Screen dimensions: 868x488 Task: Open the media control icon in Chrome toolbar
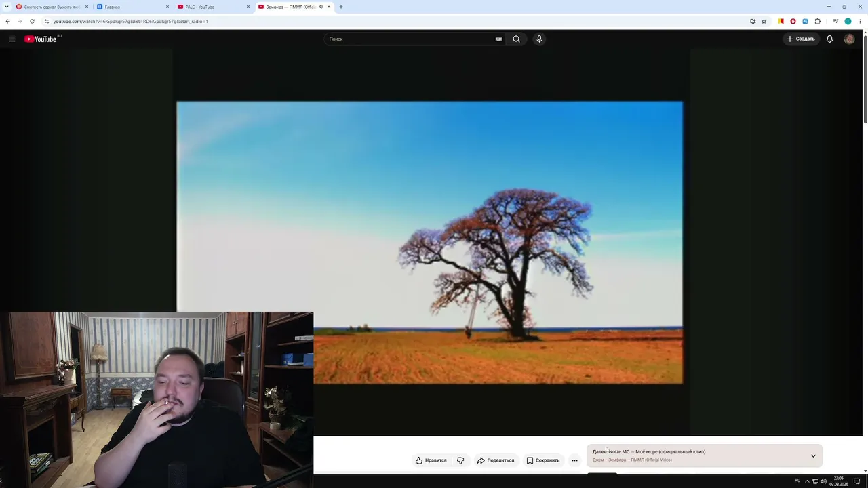[x=835, y=22]
